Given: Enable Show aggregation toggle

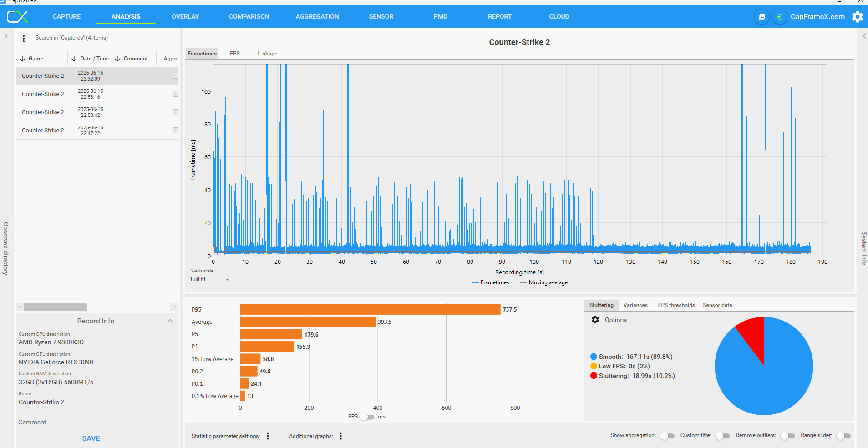Looking at the screenshot, I should pos(667,436).
